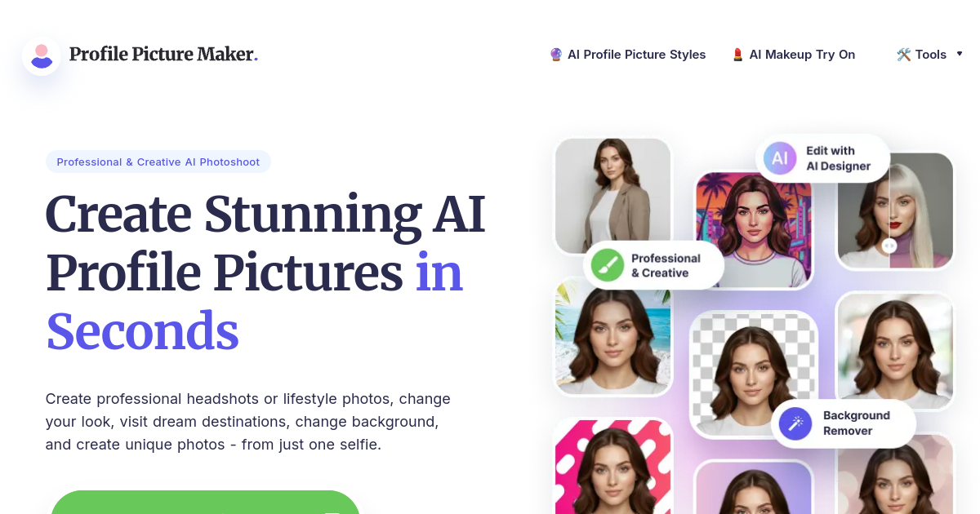The height and width of the screenshot is (514, 980).
Task: Click the purple AI circle icon
Action: pos(780,158)
